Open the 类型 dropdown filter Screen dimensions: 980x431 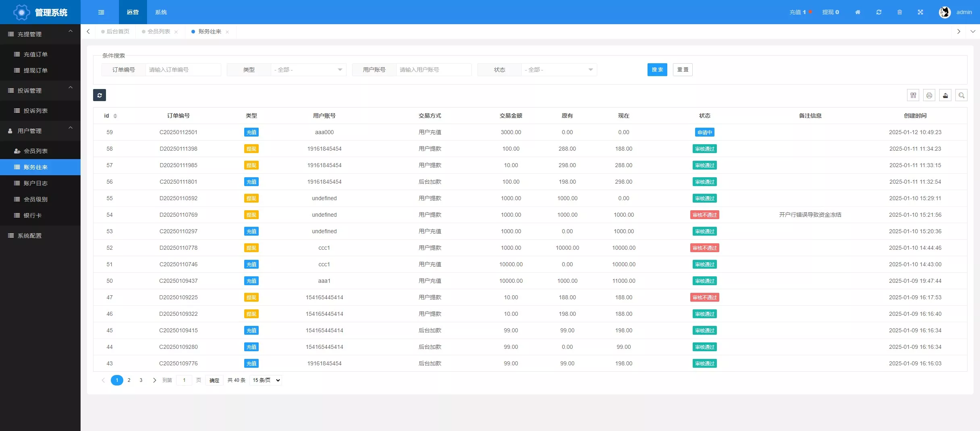coord(308,70)
